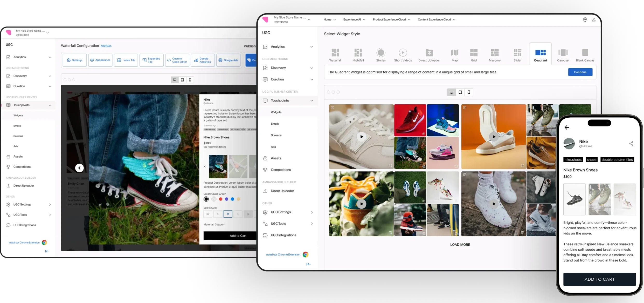Tap the share icon on Nike phone profile
Screen dimensions: 644x303
pyautogui.click(x=631, y=144)
